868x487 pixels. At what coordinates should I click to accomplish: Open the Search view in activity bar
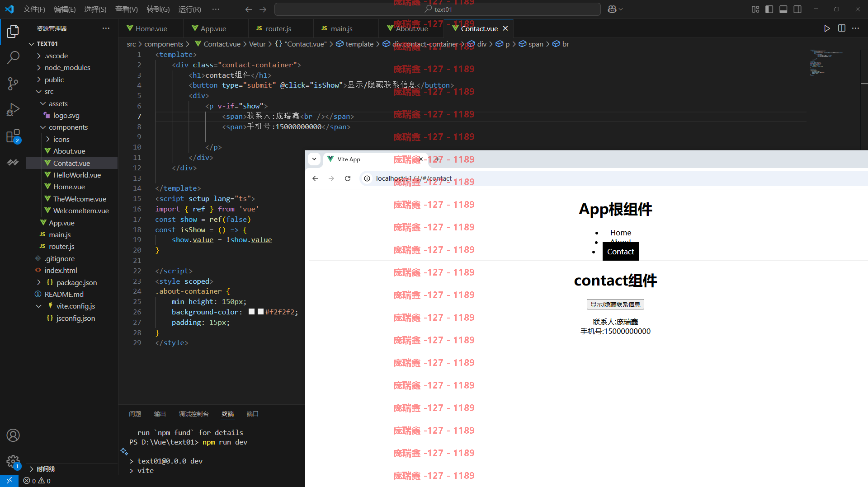(x=13, y=57)
